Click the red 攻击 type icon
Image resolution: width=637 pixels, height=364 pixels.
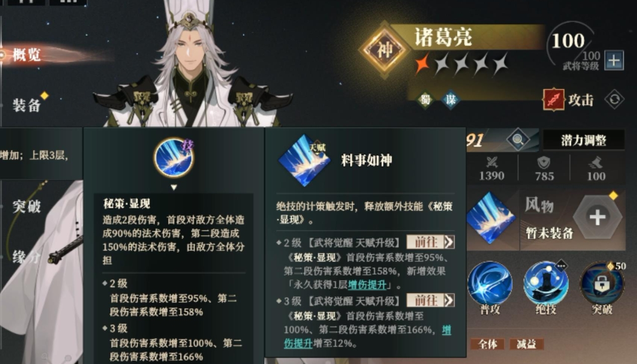(x=554, y=99)
